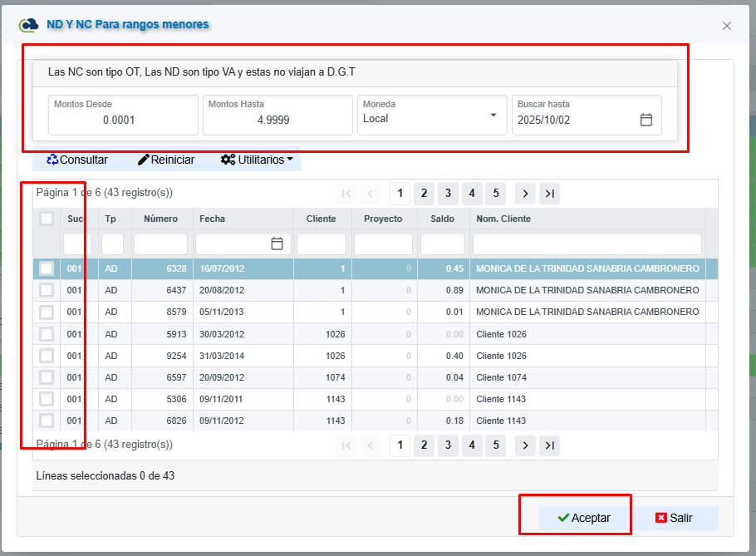Screen dimensions: 756x556
Task: Check the row for document number 6328
Action: coord(47,268)
